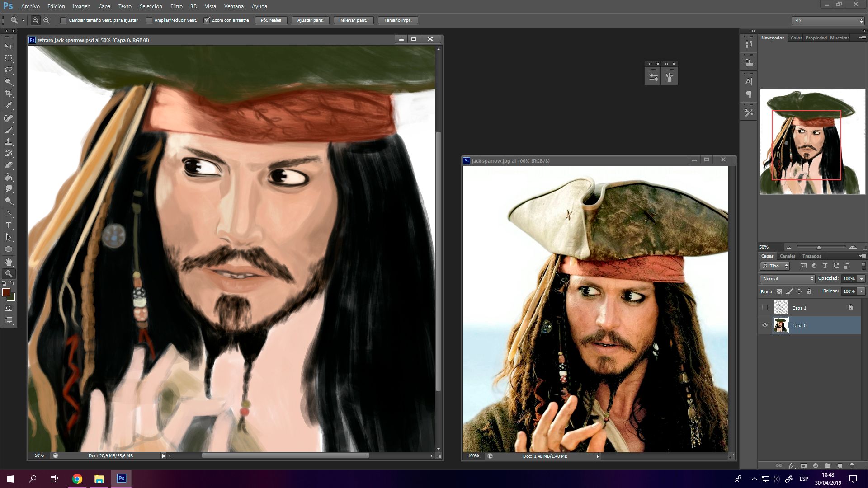
Task: Open the Normal blend mode dropdown
Action: [788, 279]
